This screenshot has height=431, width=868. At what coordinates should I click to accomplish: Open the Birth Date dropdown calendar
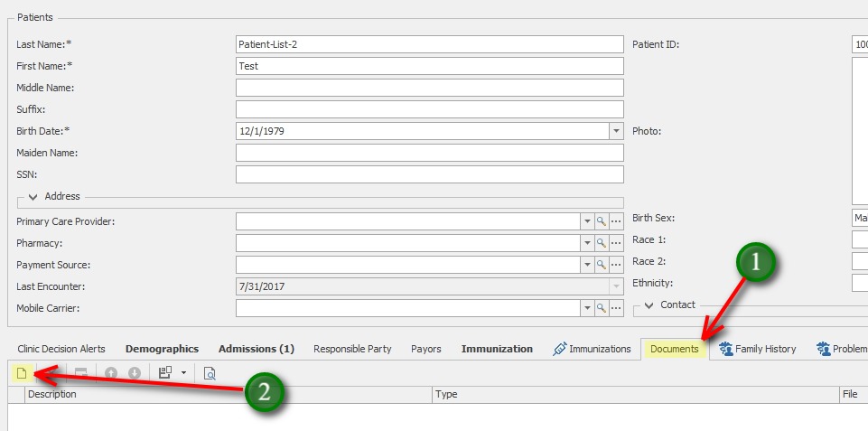616,131
